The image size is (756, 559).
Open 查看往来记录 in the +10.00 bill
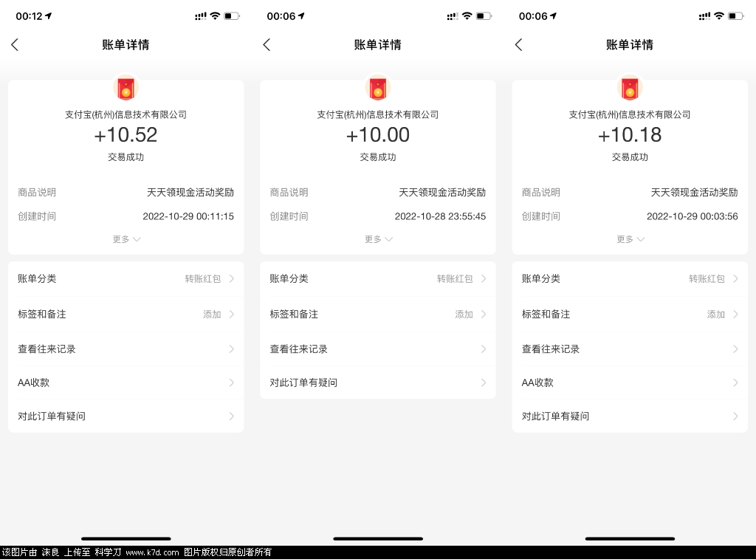(378, 349)
